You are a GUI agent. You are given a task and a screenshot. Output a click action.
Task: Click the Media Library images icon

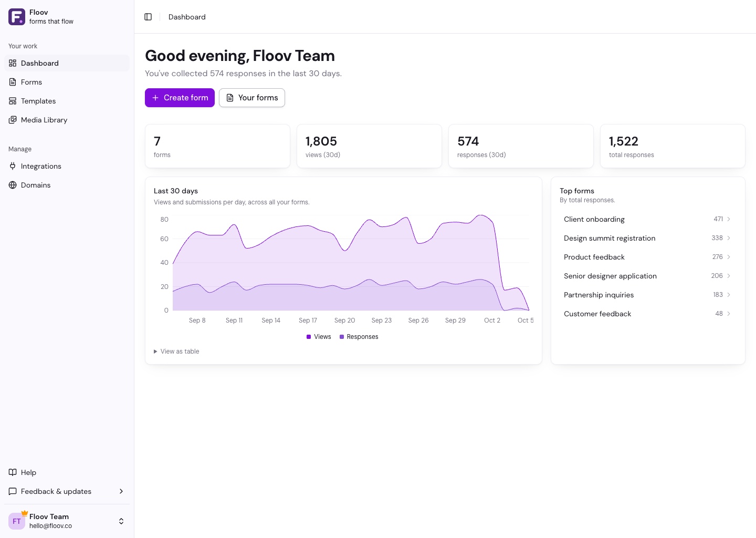tap(13, 120)
